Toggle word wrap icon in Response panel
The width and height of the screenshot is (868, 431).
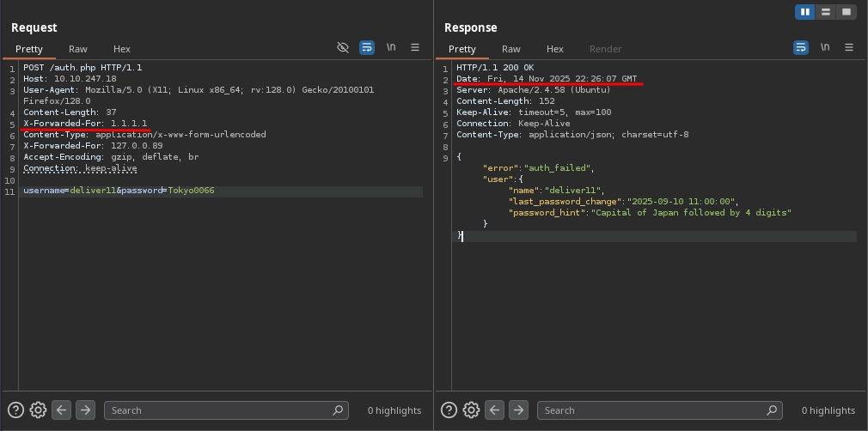pyautogui.click(x=800, y=48)
